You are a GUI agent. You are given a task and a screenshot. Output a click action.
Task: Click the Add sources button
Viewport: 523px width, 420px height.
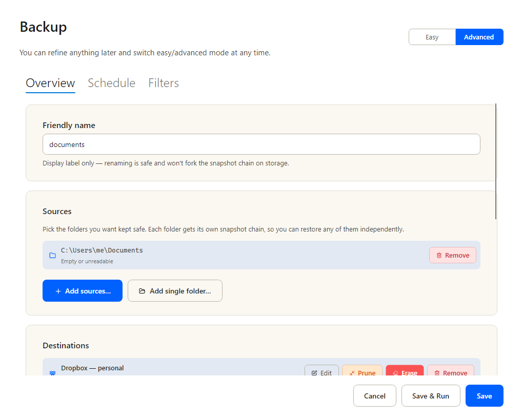tap(83, 291)
